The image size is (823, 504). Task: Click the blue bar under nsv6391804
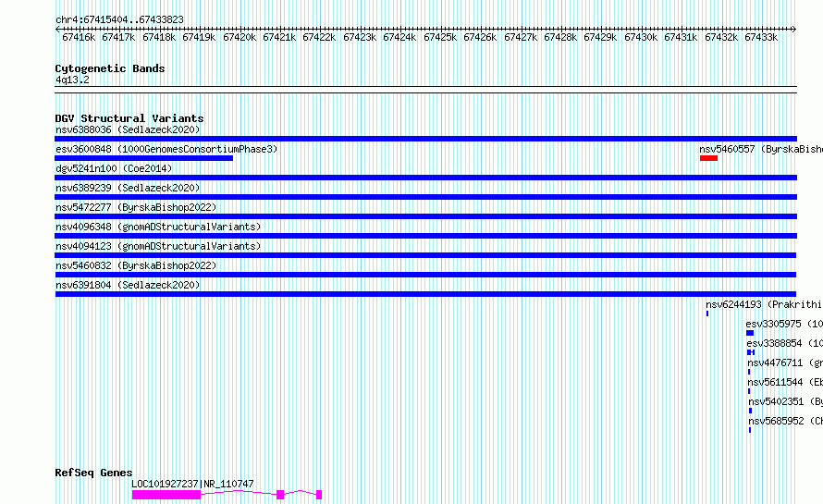[x=425, y=294]
